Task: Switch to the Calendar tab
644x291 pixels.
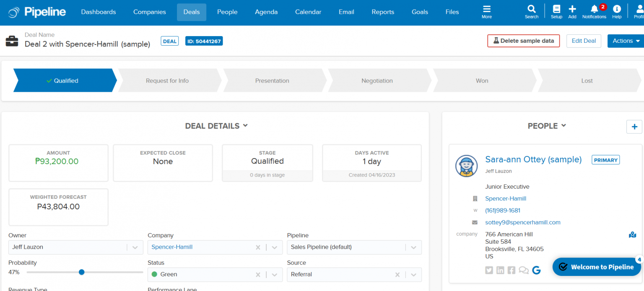Action: tap(308, 12)
